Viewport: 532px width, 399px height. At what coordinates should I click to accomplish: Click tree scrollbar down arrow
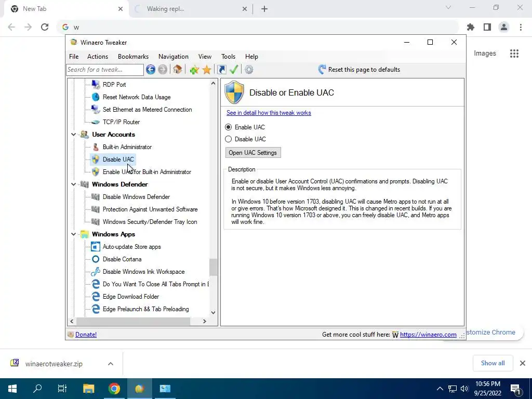[213, 312]
